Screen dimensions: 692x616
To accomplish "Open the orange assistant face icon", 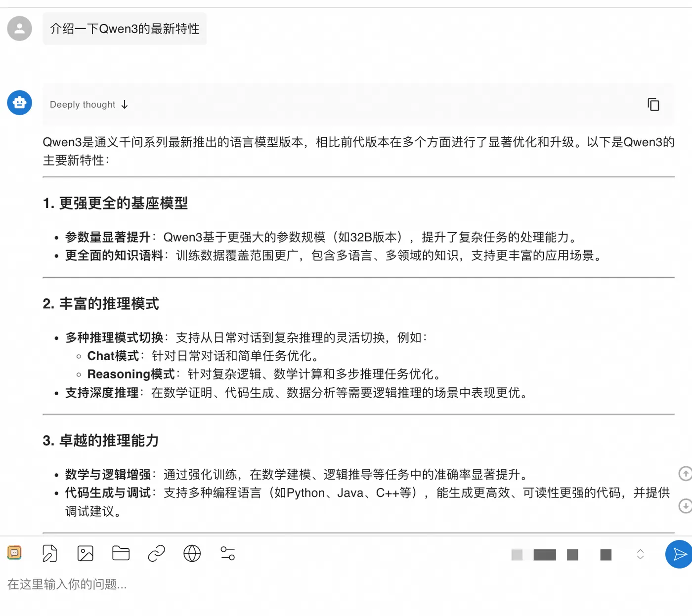I will click(x=14, y=553).
